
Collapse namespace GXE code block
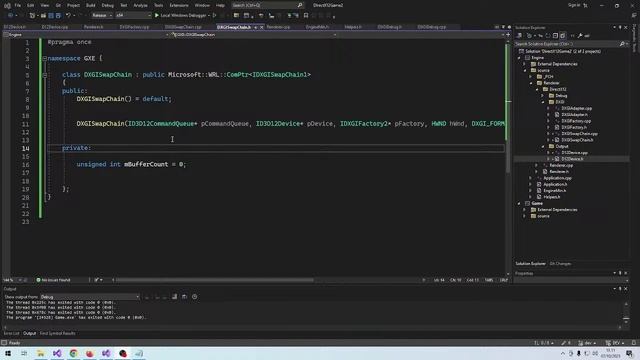coord(44,58)
